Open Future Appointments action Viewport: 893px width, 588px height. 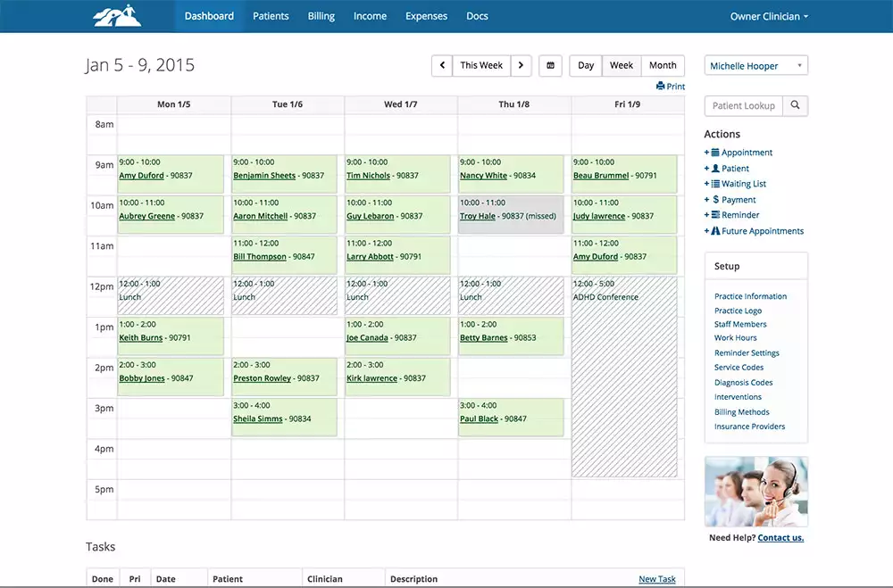click(762, 231)
